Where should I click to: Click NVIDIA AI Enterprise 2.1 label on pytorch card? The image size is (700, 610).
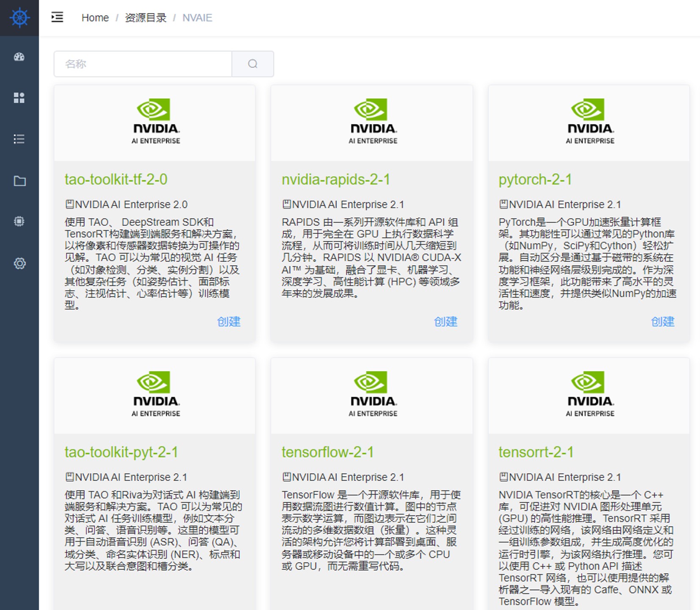point(560,204)
